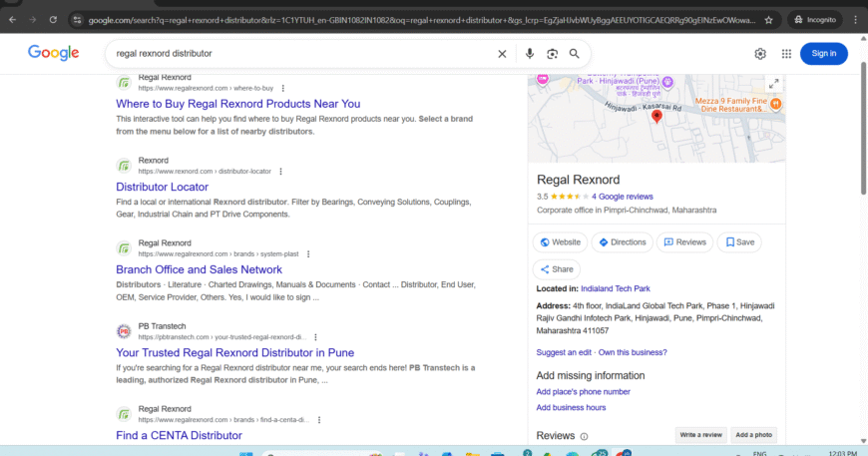
Task: Open options menu for Where-to-buy result
Action: (x=282, y=88)
